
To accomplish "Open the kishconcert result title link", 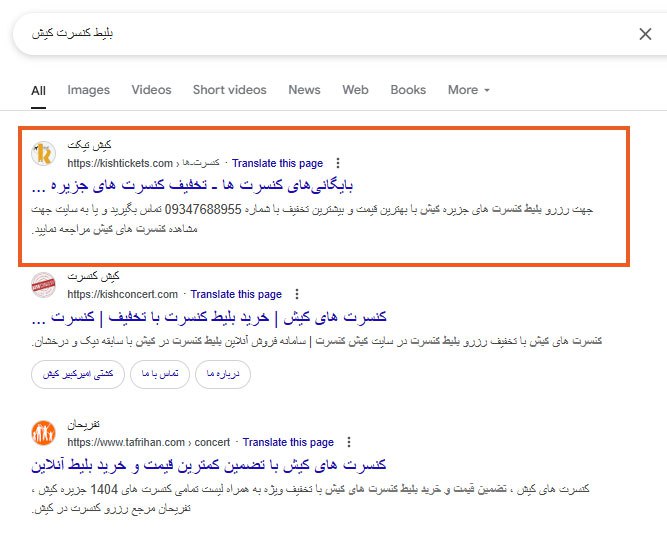I will (x=209, y=317).
